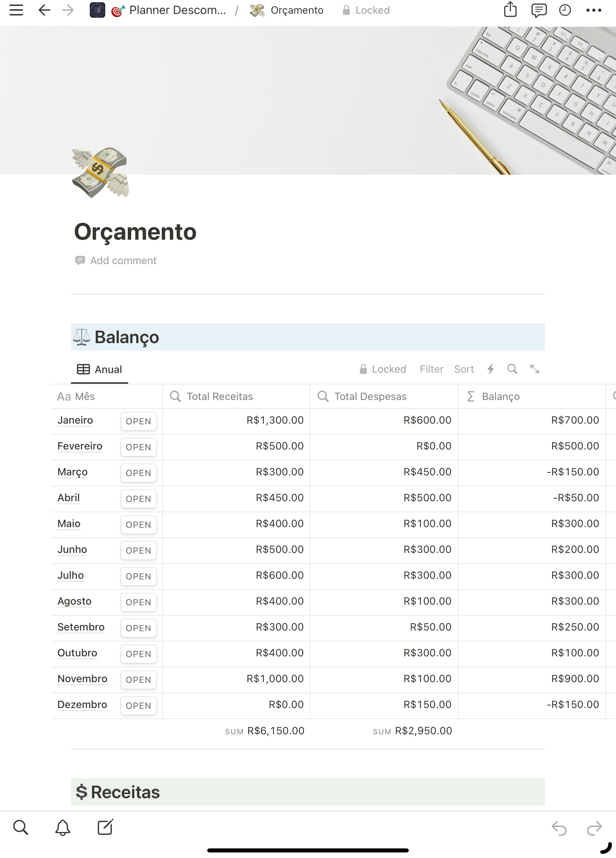The width and height of the screenshot is (616, 858).
Task: Open the three-dot more options menu
Action: tap(593, 10)
